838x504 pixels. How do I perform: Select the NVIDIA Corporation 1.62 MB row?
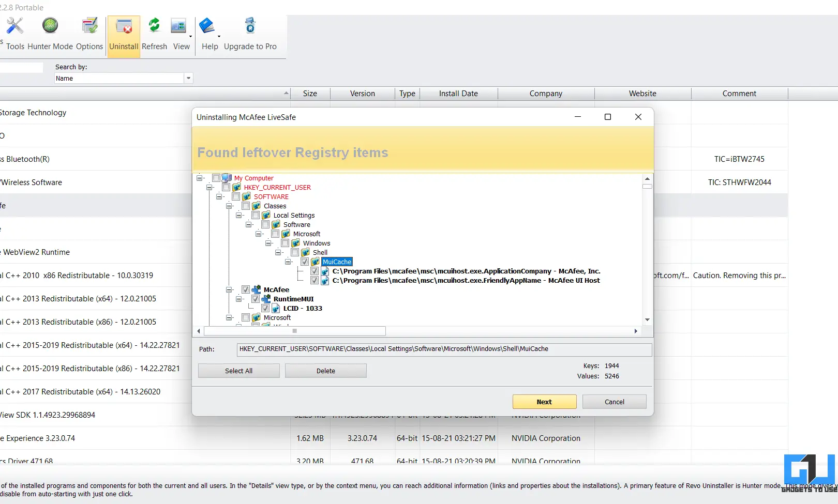[394, 438]
